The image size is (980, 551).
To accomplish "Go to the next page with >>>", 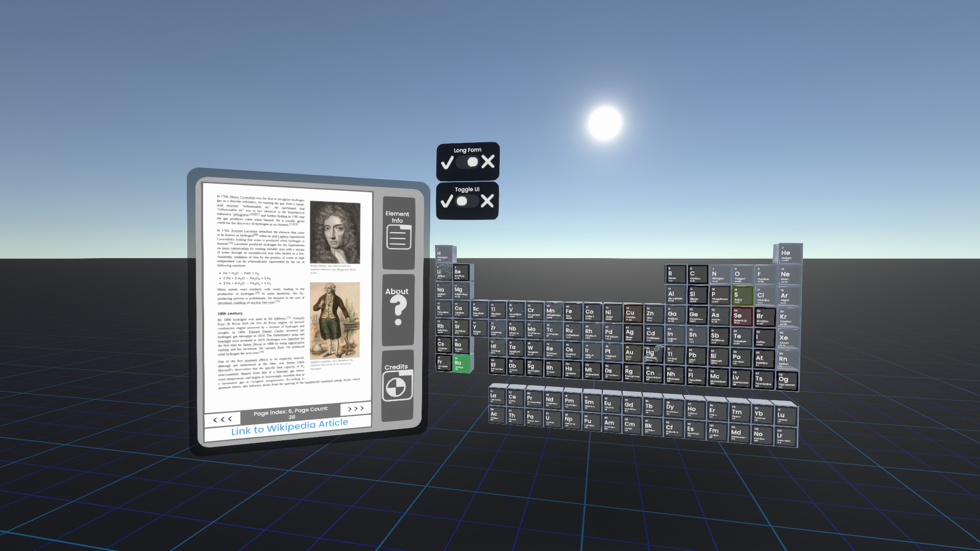I will coord(355,409).
